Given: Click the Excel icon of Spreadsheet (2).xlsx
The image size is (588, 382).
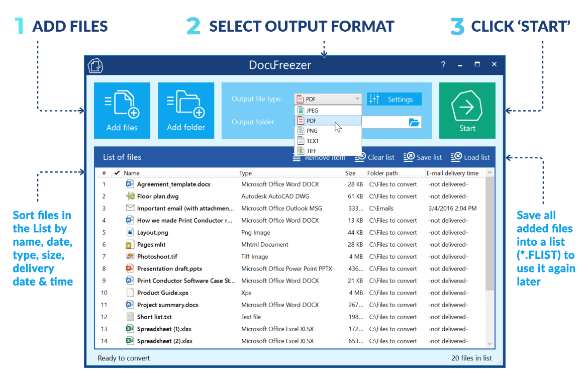Looking at the screenshot, I should (x=130, y=341).
